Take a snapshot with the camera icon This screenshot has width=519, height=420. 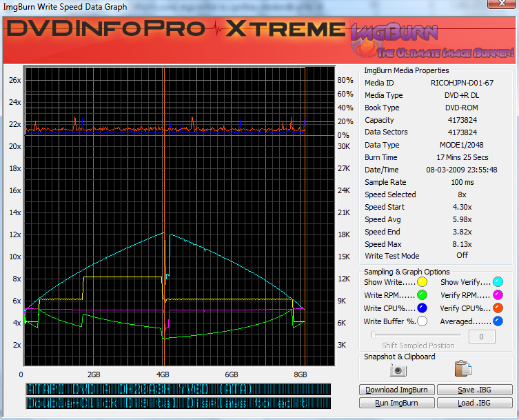tap(398, 370)
